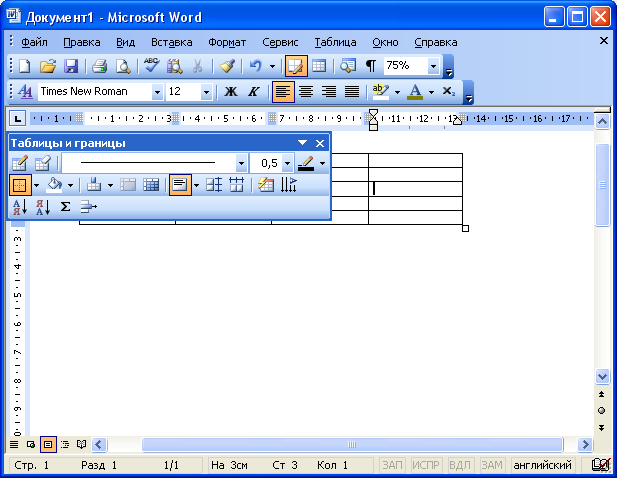Open the Document Map icon
Viewport: 617px width, 478px height.
347,66
